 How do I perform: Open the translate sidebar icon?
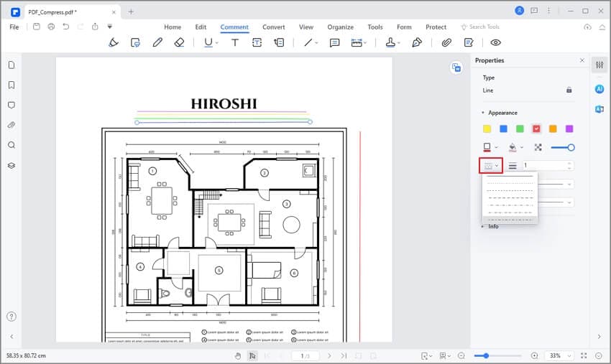(x=599, y=109)
